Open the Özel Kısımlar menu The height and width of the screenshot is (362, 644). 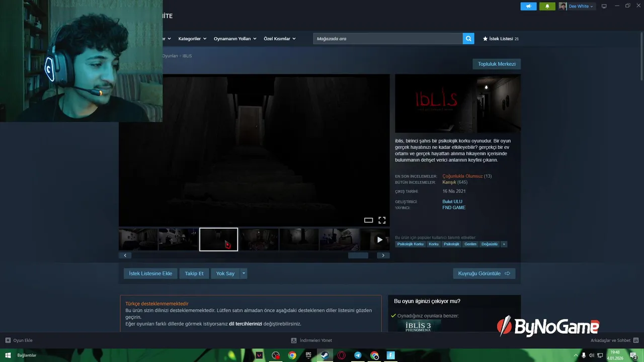[280, 39]
